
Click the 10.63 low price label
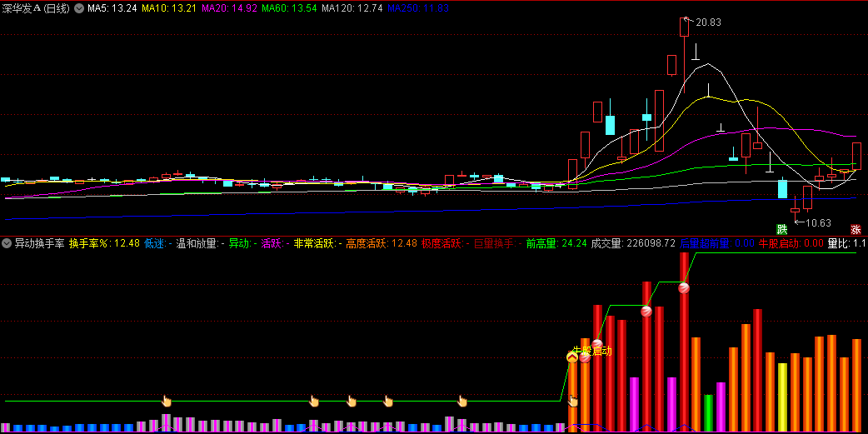818,223
